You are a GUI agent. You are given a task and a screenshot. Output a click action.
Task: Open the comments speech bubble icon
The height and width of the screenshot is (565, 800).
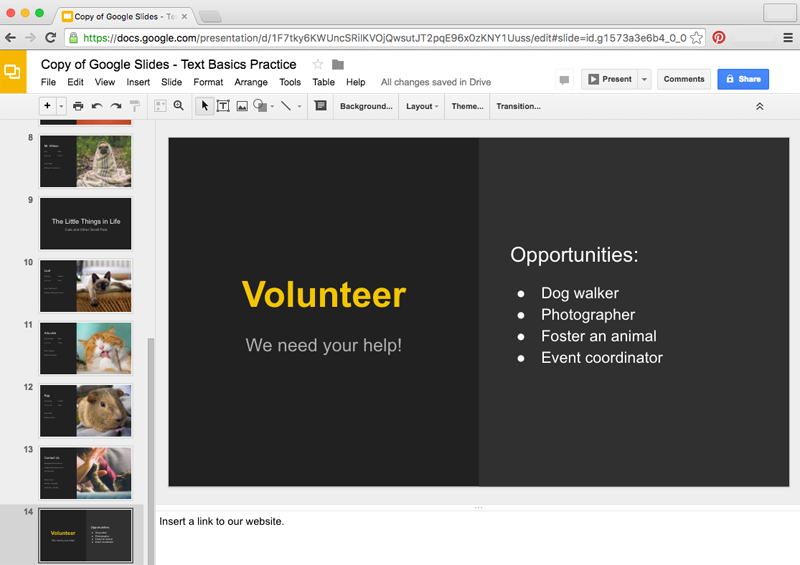point(564,80)
